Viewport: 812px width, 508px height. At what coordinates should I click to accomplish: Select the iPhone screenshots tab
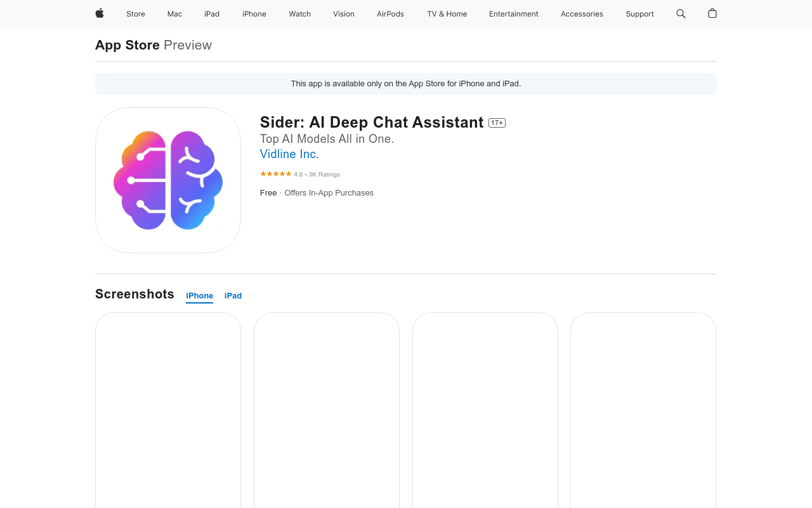point(199,296)
